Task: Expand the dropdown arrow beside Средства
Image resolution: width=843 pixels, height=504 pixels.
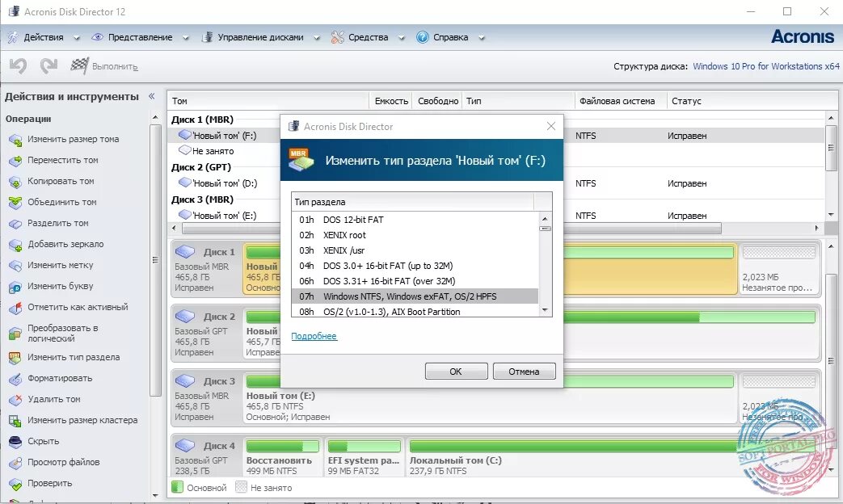Action: click(x=401, y=38)
